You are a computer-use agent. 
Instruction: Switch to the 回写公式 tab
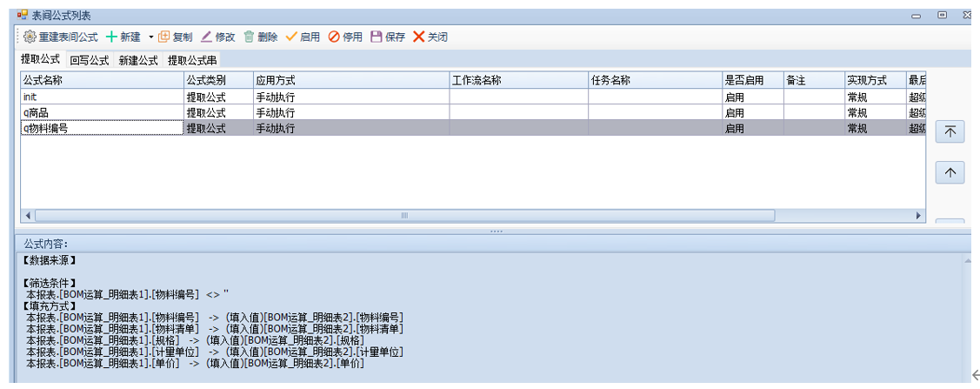(x=90, y=60)
